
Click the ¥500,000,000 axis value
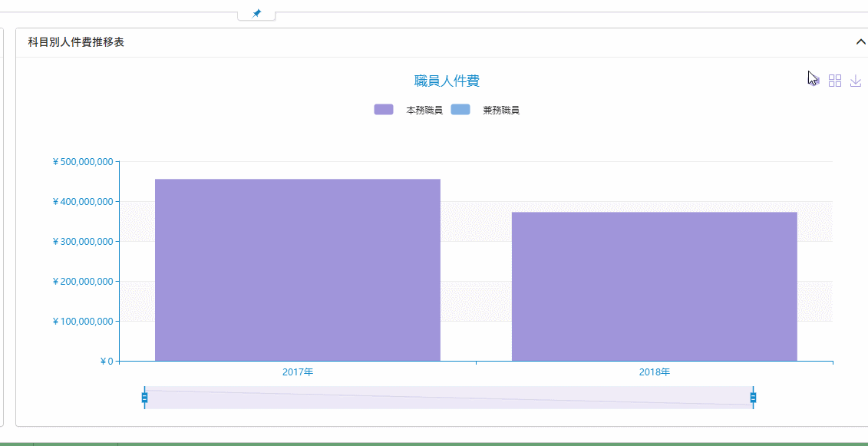click(x=83, y=161)
